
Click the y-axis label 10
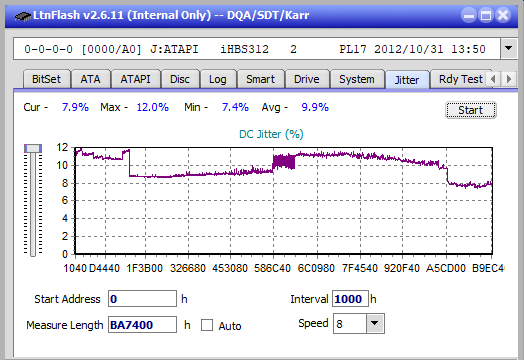pos(62,165)
